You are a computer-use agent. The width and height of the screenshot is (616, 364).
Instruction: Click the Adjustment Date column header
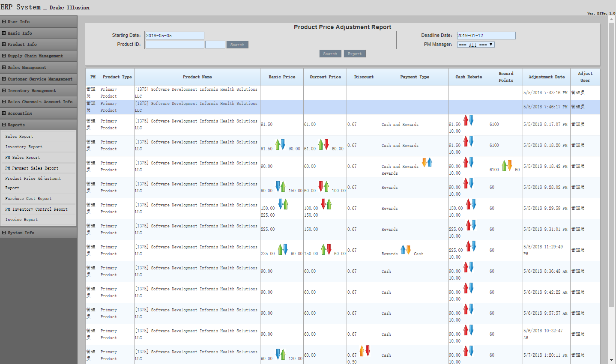547,77
